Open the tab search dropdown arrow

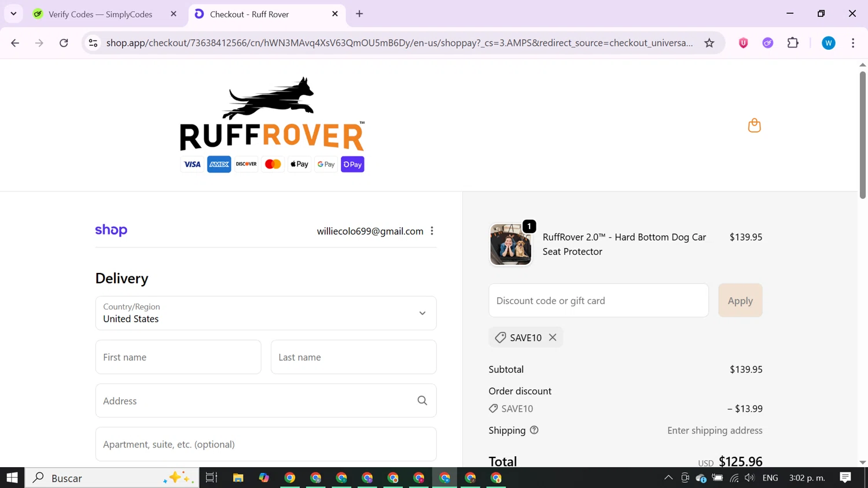click(x=13, y=13)
